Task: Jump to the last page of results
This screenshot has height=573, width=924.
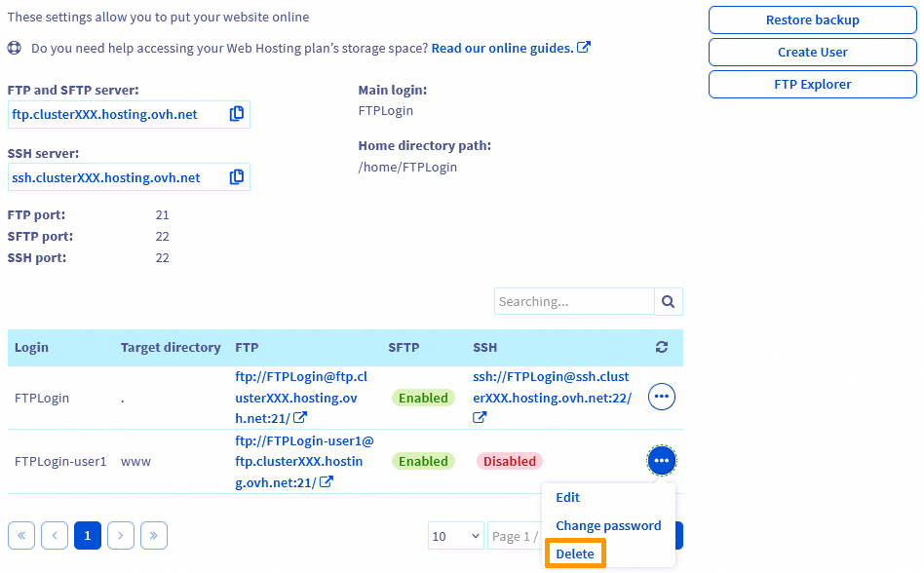Action: 153,535
